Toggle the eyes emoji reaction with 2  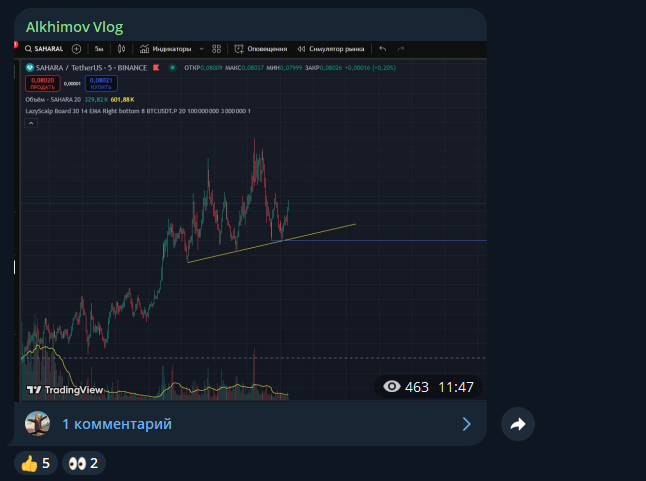[84, 463]
